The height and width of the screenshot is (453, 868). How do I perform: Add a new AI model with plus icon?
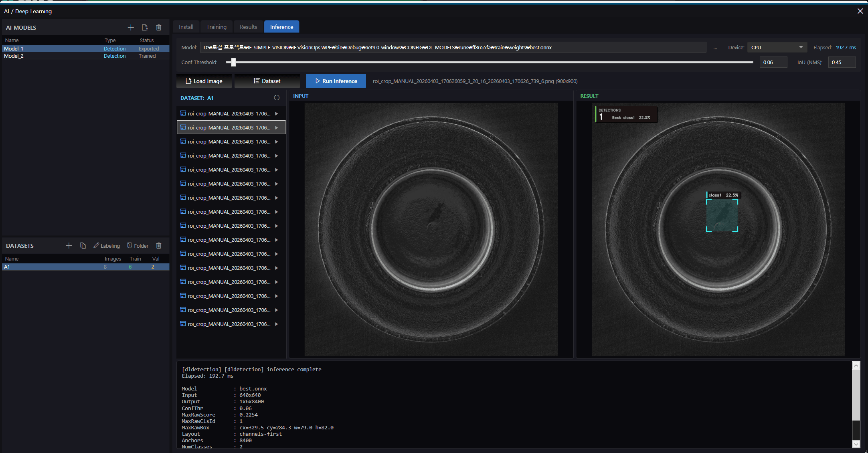tap(131, 28)
